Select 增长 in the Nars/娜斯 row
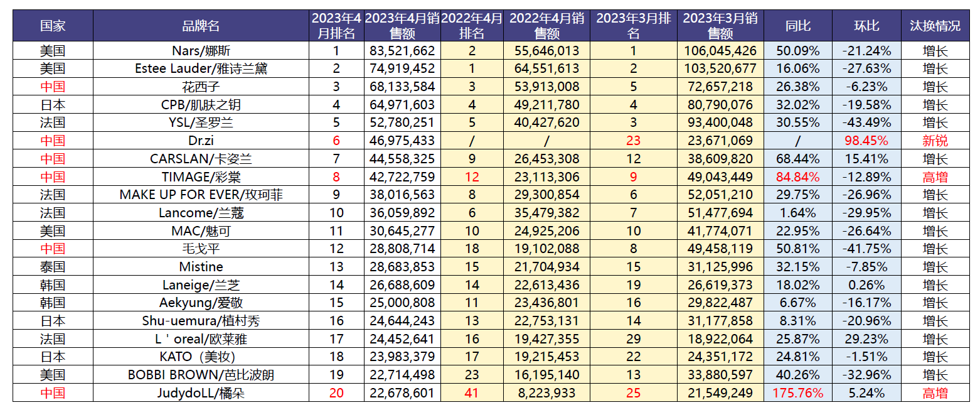The width and height of the screenshot is (980, 405). (935, 51)
